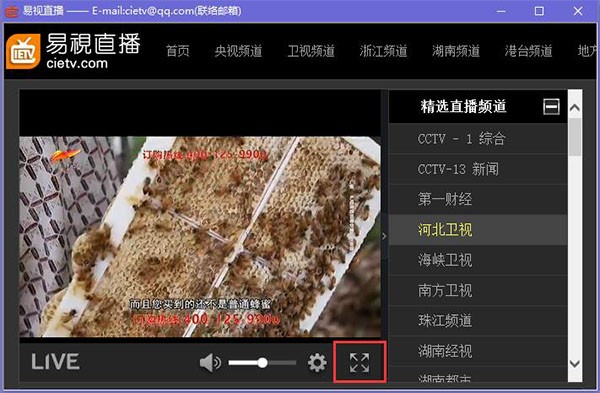Open 浙江频道 menu item
600x393 pixels.
383,51
